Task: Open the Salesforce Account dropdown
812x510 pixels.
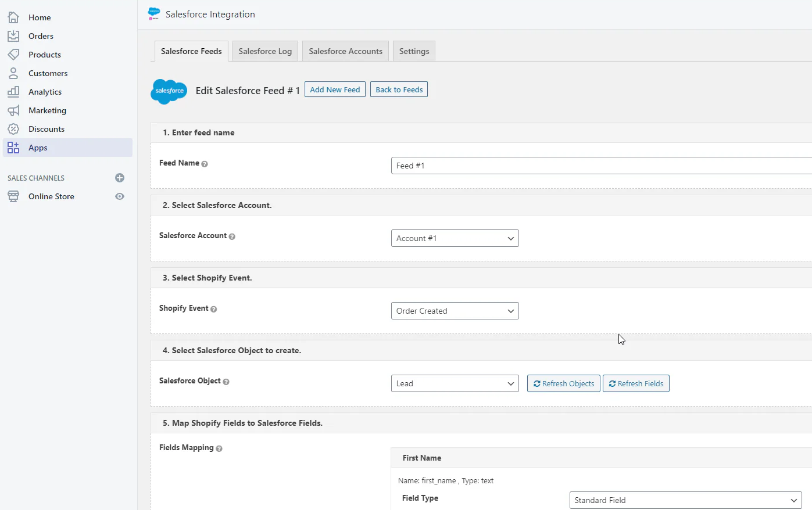Action: tap(455, 238)
